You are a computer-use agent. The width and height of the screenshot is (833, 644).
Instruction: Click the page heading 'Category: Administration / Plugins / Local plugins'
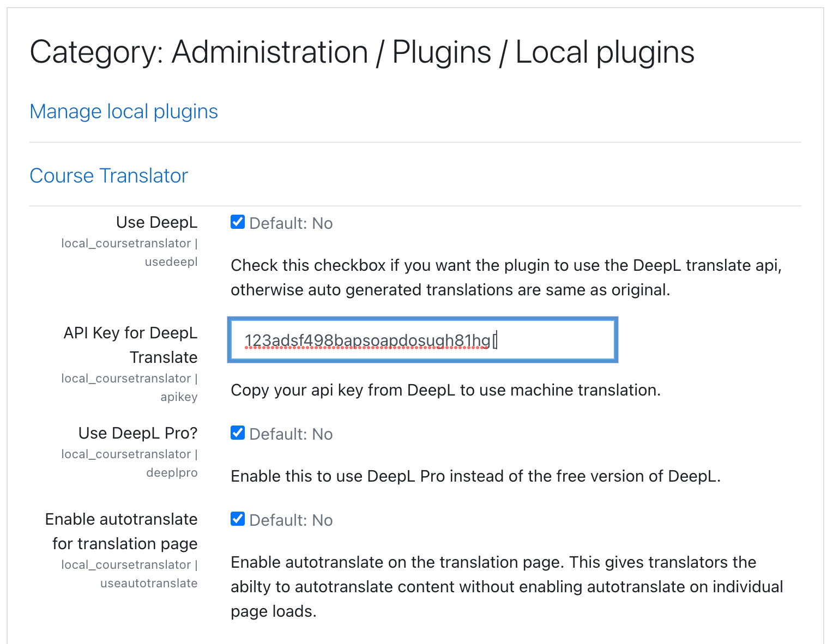[362, 52]
